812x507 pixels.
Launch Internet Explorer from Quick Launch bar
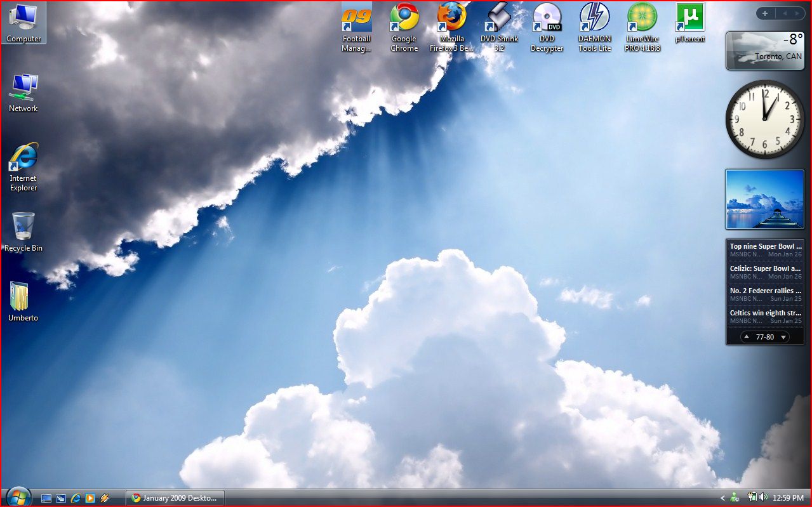pos(76,498)
